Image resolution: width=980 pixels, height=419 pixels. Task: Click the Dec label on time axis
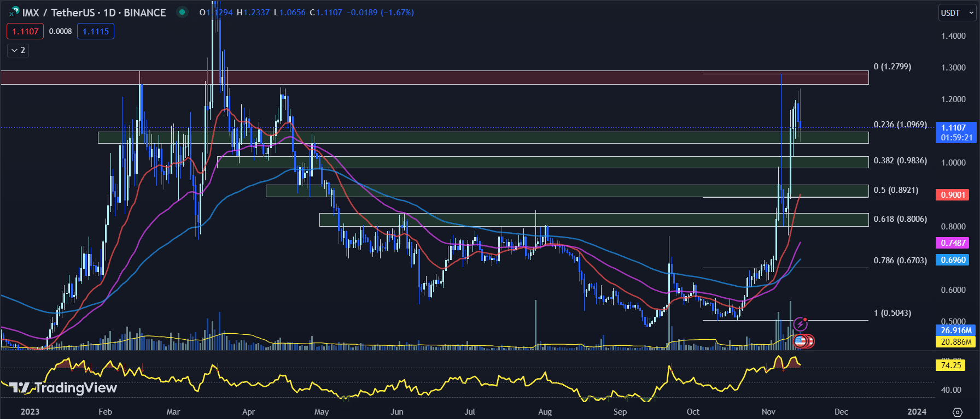coord(841,412)
